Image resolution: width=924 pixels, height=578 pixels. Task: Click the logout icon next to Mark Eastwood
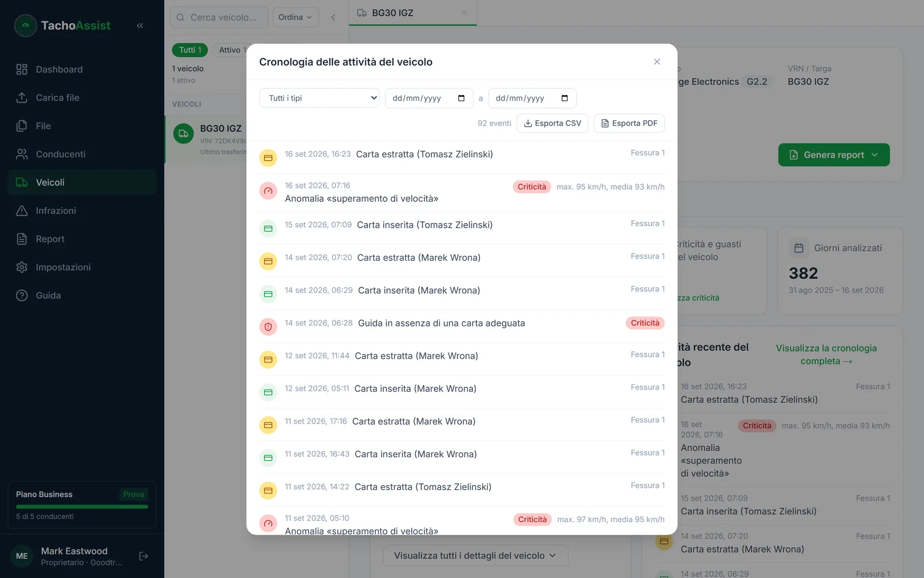click(144, 556)
